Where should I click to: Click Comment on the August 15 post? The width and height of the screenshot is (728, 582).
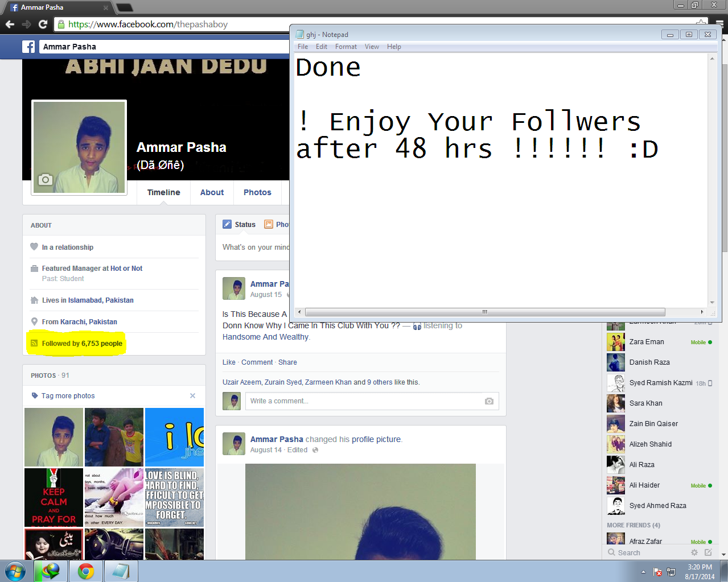pyautogui.click(x=257, y=362)
